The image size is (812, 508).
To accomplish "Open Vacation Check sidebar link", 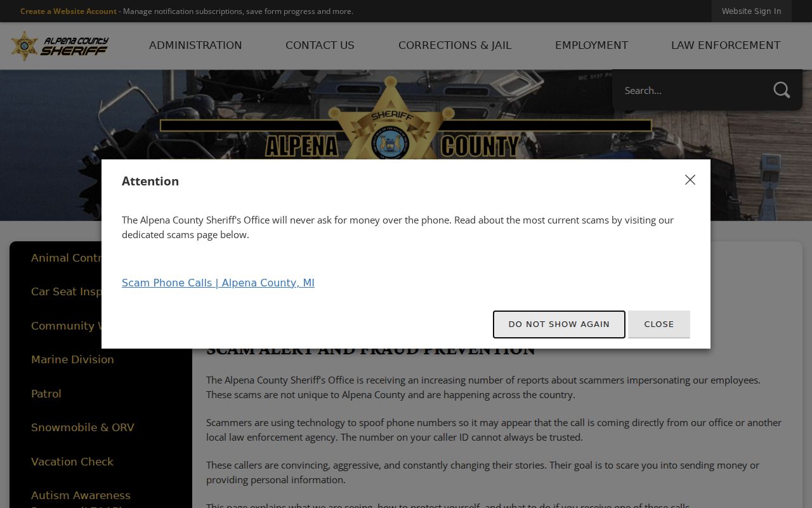I will coord(72,462).
